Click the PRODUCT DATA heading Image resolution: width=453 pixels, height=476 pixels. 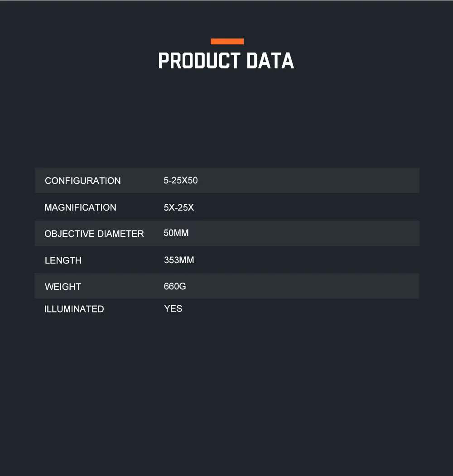tap(226, 61)
